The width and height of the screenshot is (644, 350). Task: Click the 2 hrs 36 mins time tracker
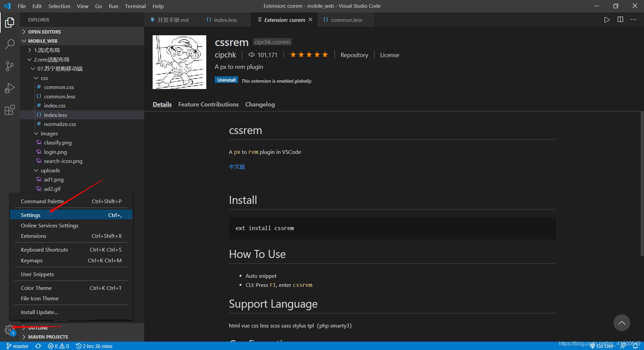point(94,346)
